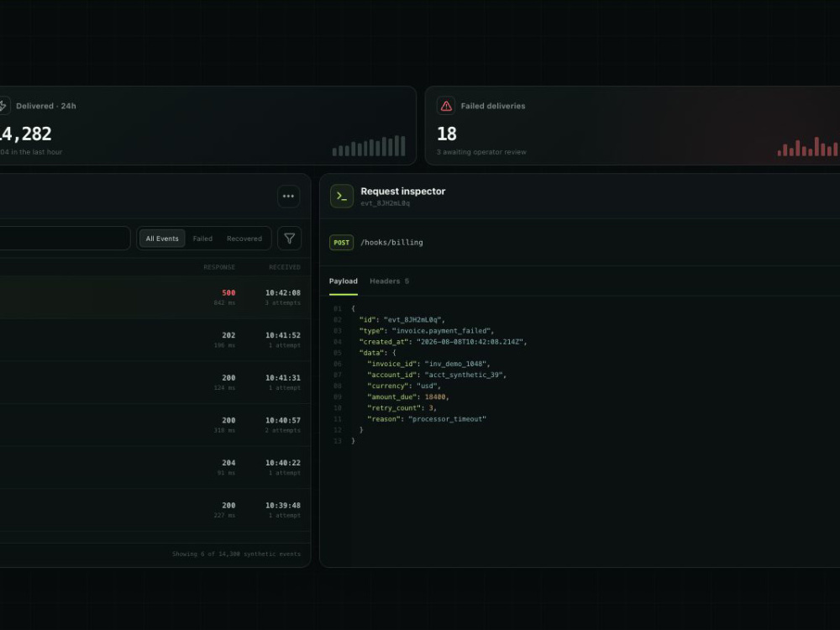Click the created_at timestamp value
Screen dimensions: 840x630
[471, 342]
